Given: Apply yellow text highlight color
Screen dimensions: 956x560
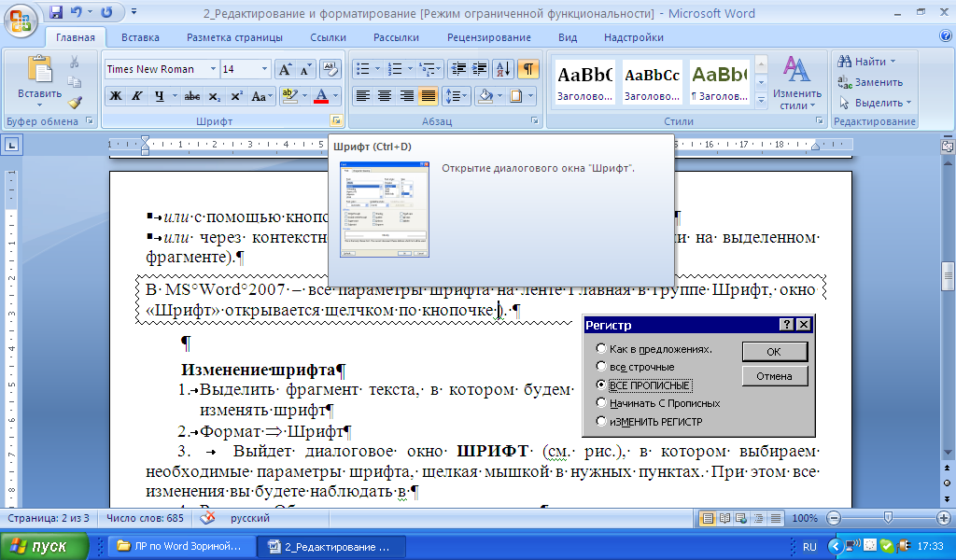Looking at the screenshot, I should pyautogui.click(x=289, y=96).
